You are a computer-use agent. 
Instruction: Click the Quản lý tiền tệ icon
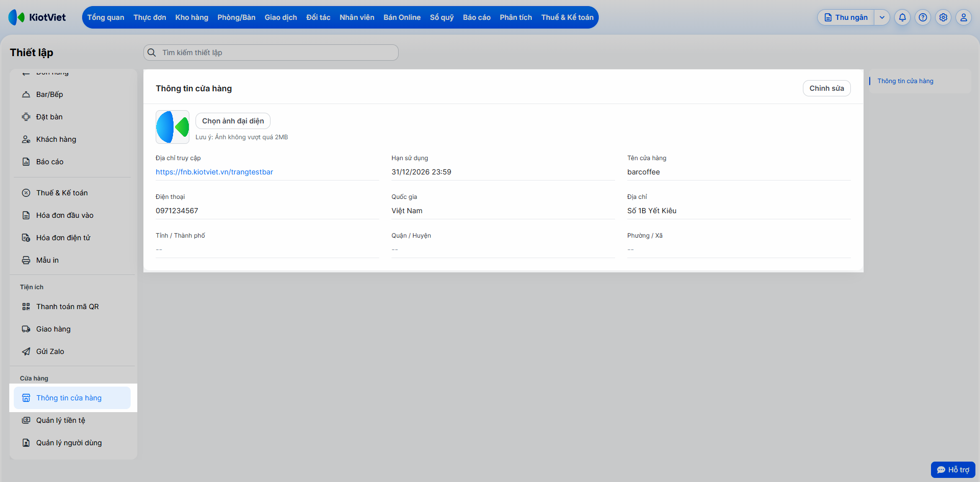pos(26,420)
